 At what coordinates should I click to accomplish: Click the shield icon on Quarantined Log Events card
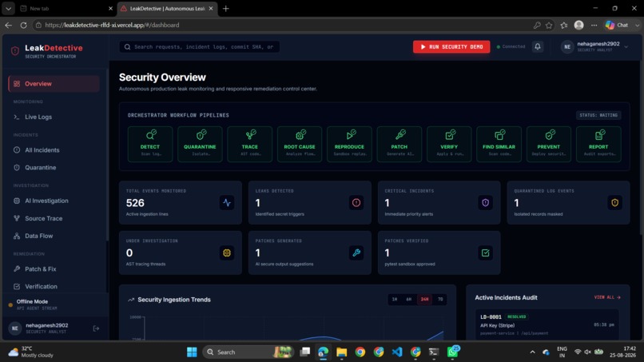point(615,202)
